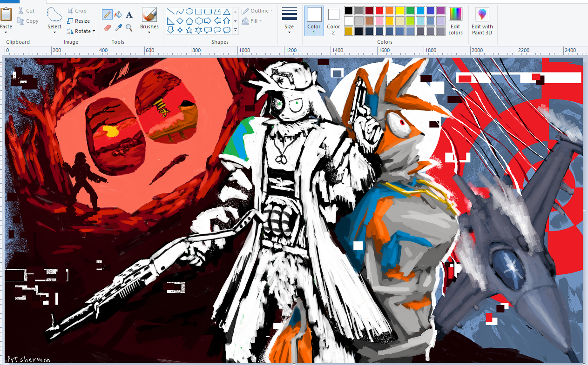Activate Color 1 foreground selector
This screenshot has width=588, height=365.
click(314, 21)
